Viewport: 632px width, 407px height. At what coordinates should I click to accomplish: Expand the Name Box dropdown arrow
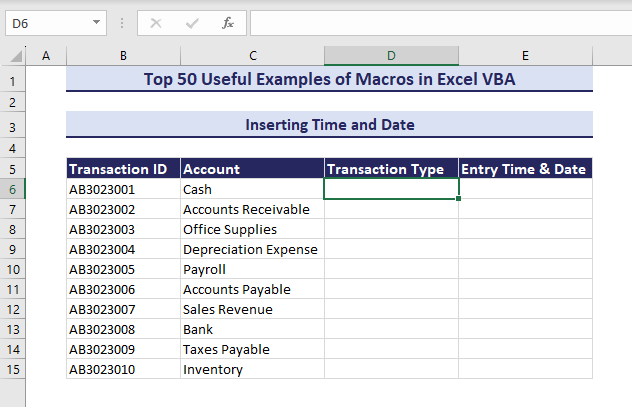pyautogui.click(x=96, y=22)
